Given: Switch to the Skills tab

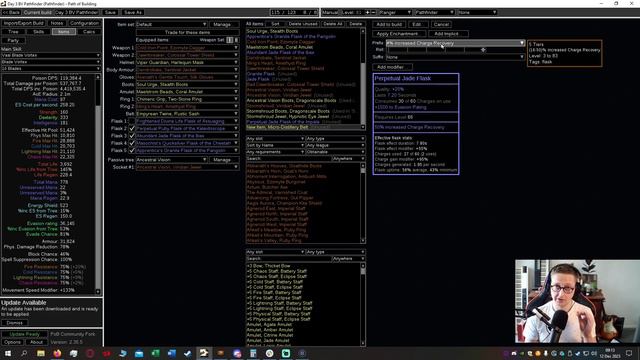Looking at the screenshot, I should (x=38, y=32).
